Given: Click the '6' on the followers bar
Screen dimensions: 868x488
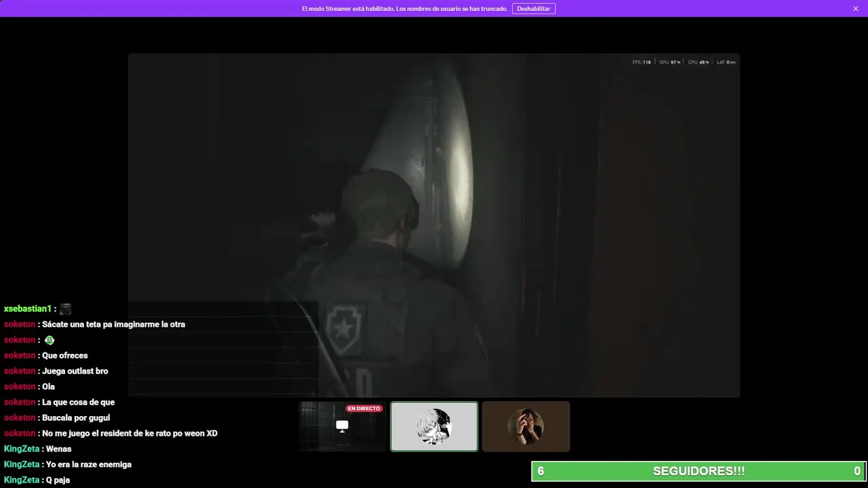Looking at the screenshot, I should [540, 471].
